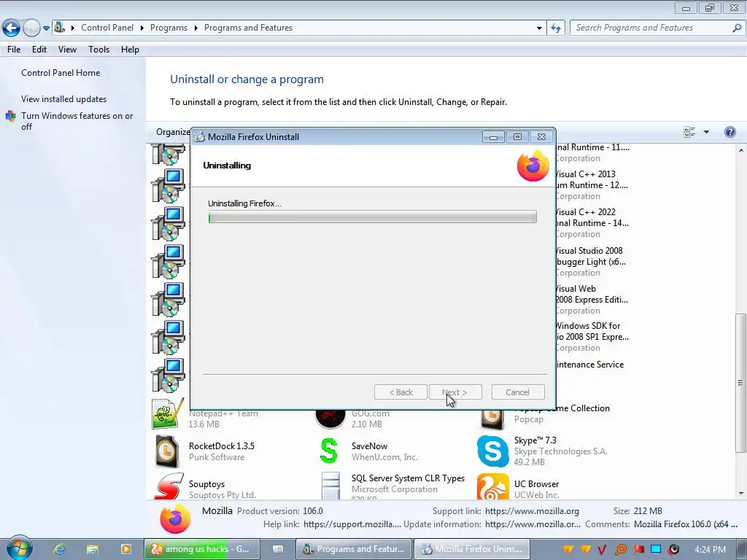747x560 pixels.
Task: Expand arrow after Programs breadcrumb
Action: coord(196,28)
